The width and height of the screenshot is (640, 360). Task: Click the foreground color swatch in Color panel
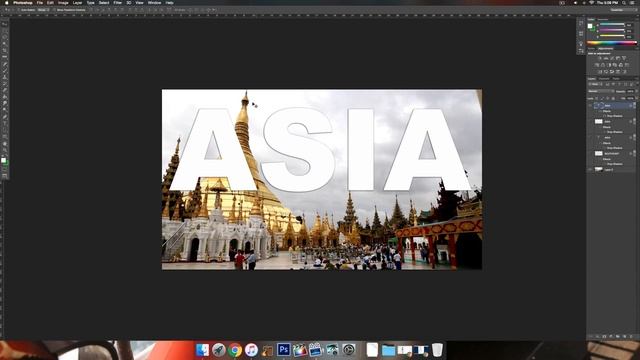tap(590, 26)
